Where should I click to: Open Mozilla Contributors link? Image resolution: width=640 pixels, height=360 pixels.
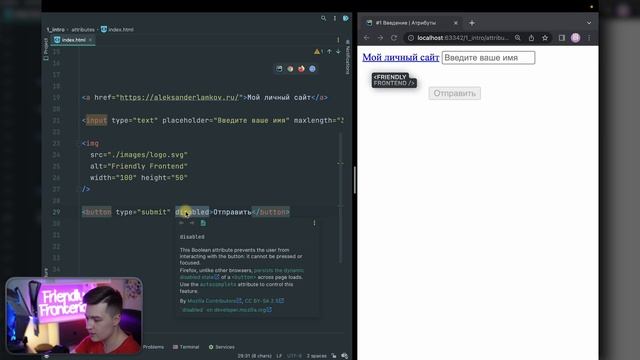[x=214, y=301]
